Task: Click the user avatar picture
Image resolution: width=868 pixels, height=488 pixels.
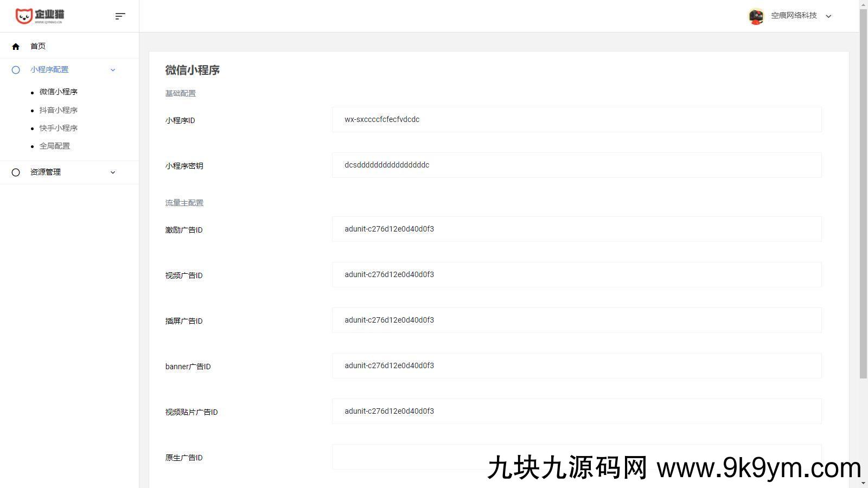Action: (756, 16)
